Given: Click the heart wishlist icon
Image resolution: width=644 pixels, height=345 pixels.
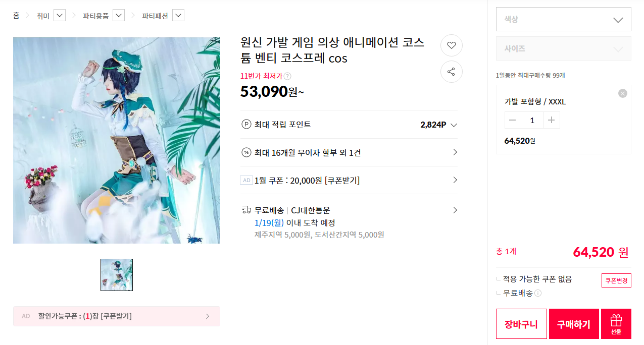Looking at the screenshot, I should (452, 45).
